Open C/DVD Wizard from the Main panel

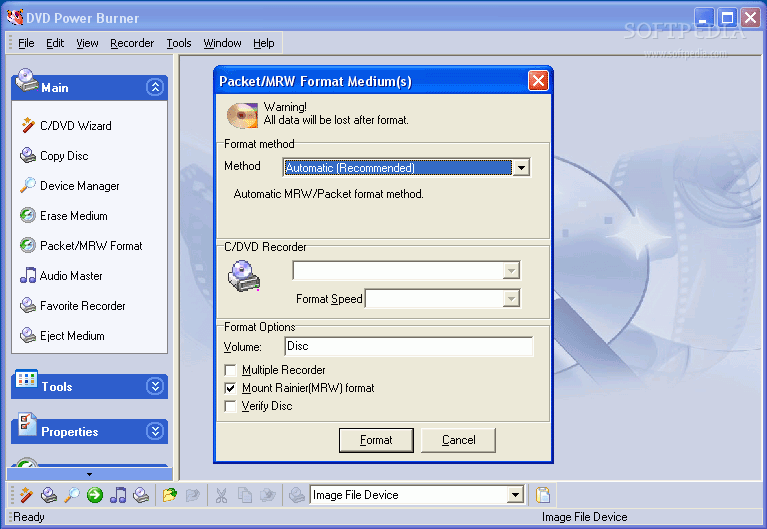[67, 126]
